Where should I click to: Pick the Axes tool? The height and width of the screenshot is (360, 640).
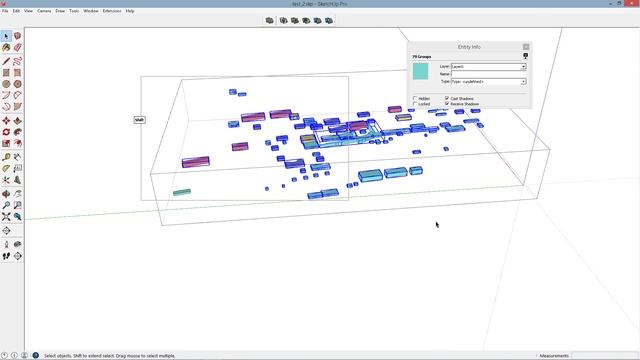[x=6, y=180]
